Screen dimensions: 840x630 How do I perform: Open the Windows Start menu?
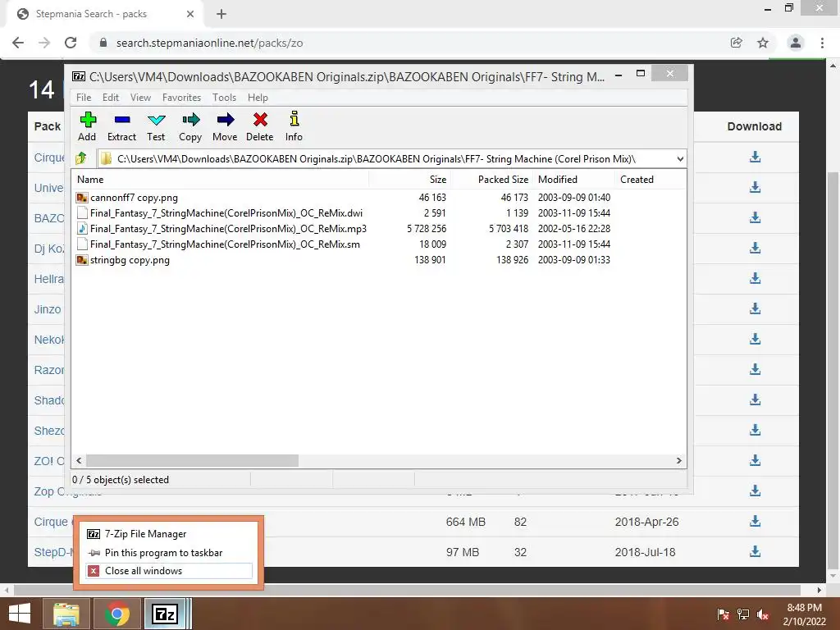coord(20,614)
